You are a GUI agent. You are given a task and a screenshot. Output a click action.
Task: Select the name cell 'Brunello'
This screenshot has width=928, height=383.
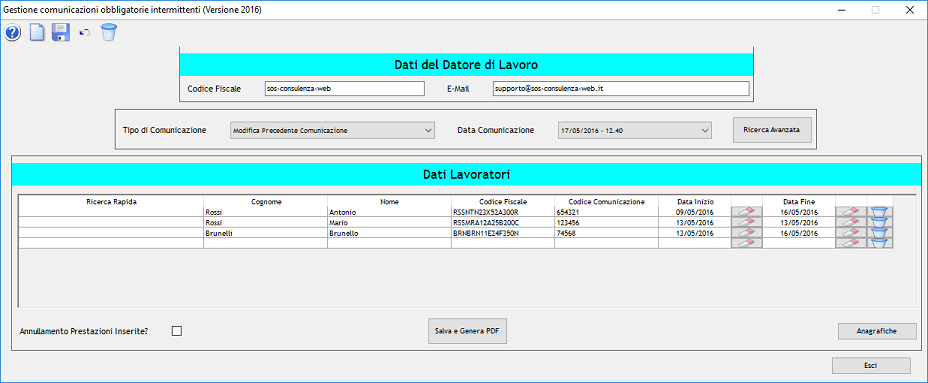click(x=389, y=233)
